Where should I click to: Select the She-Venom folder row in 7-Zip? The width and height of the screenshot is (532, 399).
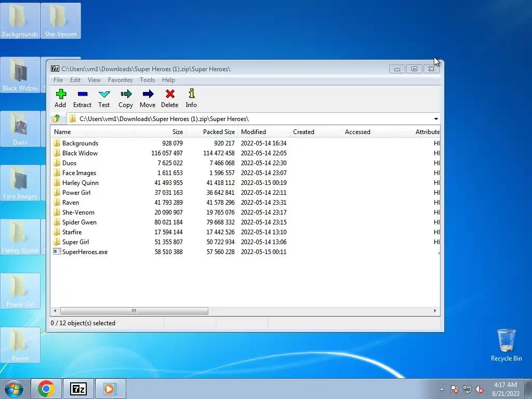click(245, 212)
